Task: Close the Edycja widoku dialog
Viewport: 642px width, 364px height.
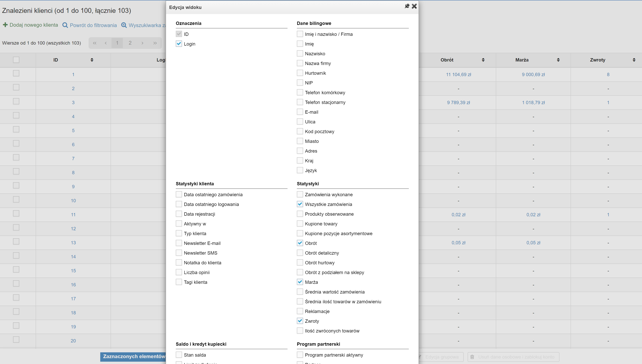Action: click(x=414, y=6)
